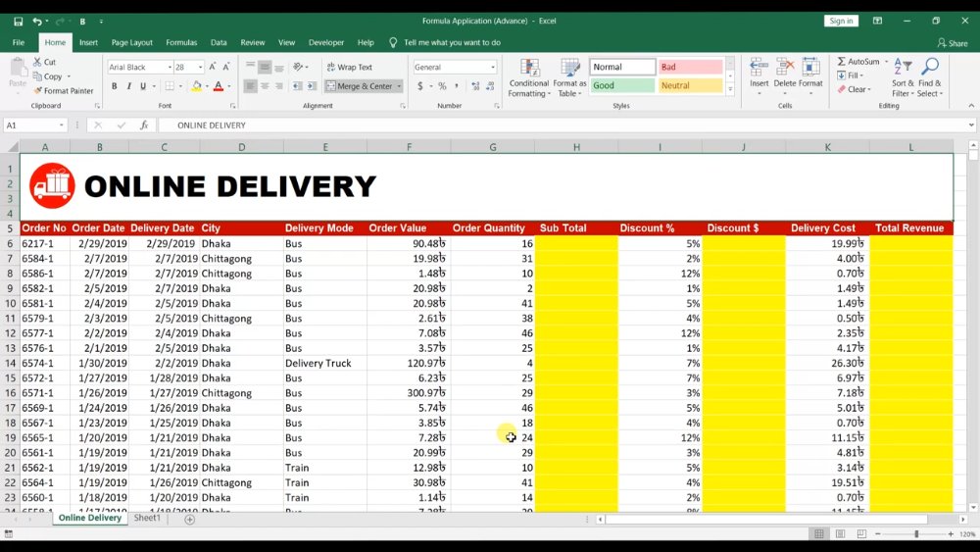
Task: Click the Paste clipboard icon
Action: click(x=18, y=68)
